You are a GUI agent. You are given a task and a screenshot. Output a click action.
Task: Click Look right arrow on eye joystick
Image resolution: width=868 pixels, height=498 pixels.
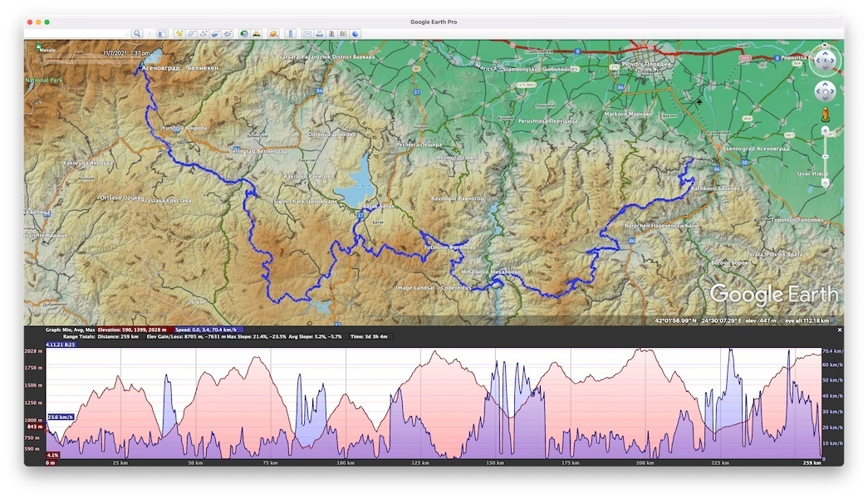pyautogui.click(x=833, y=61)
